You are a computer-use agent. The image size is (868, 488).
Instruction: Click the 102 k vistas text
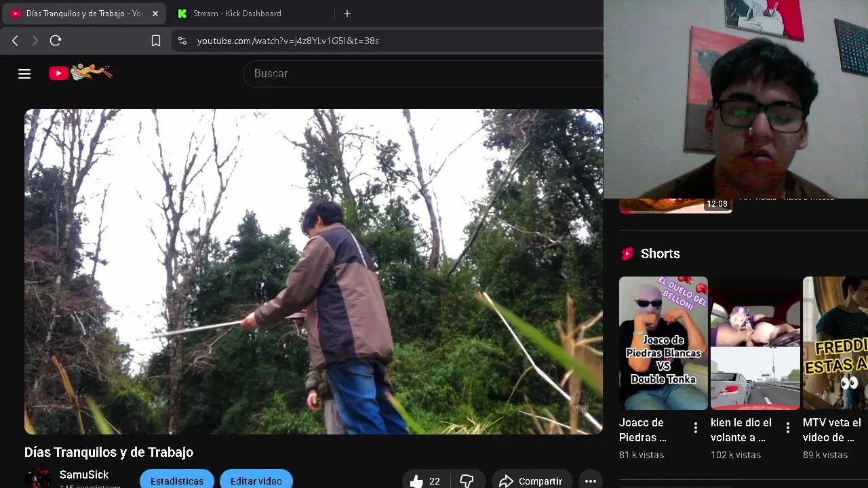736,455
